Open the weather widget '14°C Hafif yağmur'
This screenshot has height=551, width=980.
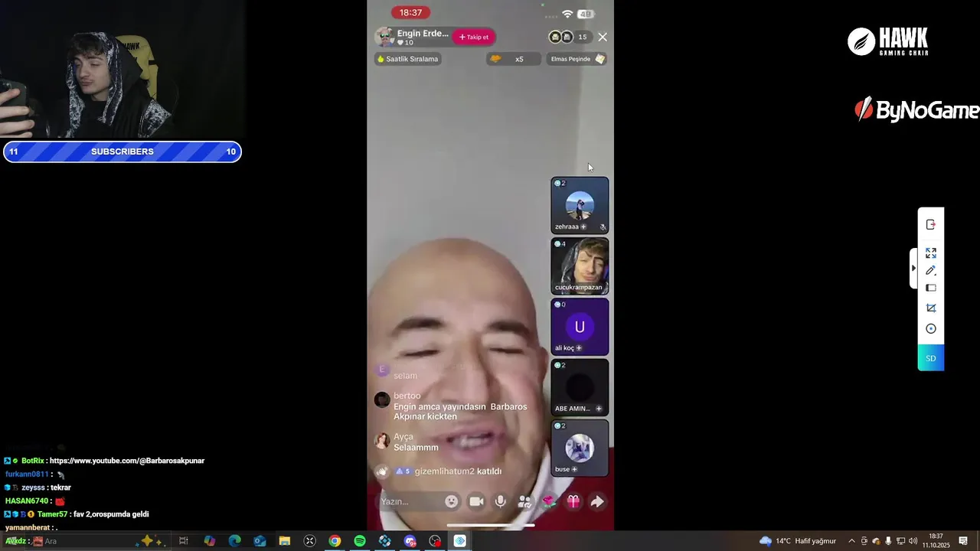pos(798,541)
